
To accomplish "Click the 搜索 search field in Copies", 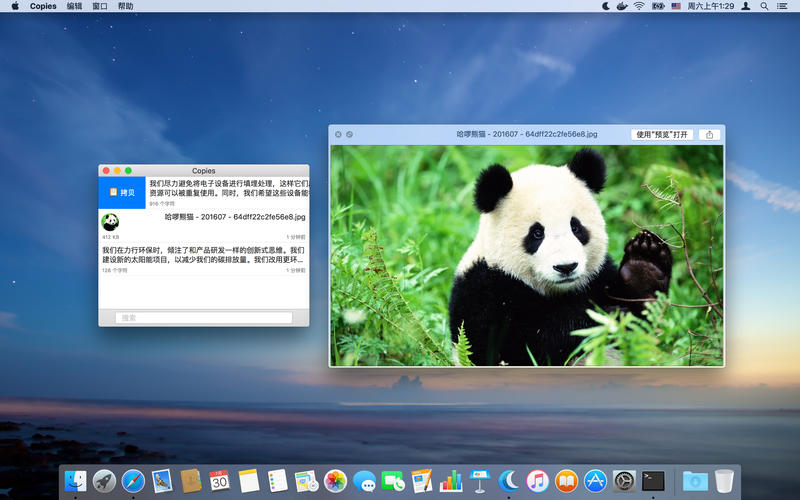I will coord(204,318).
